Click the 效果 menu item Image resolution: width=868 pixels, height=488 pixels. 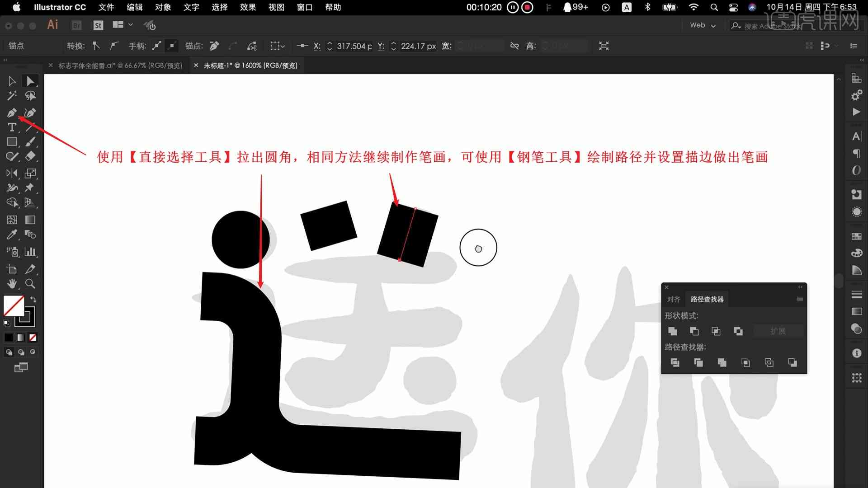coord(248,7)
